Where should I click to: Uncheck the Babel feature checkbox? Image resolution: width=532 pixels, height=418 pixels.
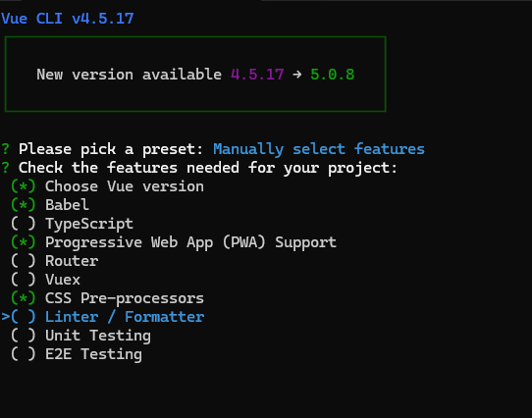click(x=24, y=205)
